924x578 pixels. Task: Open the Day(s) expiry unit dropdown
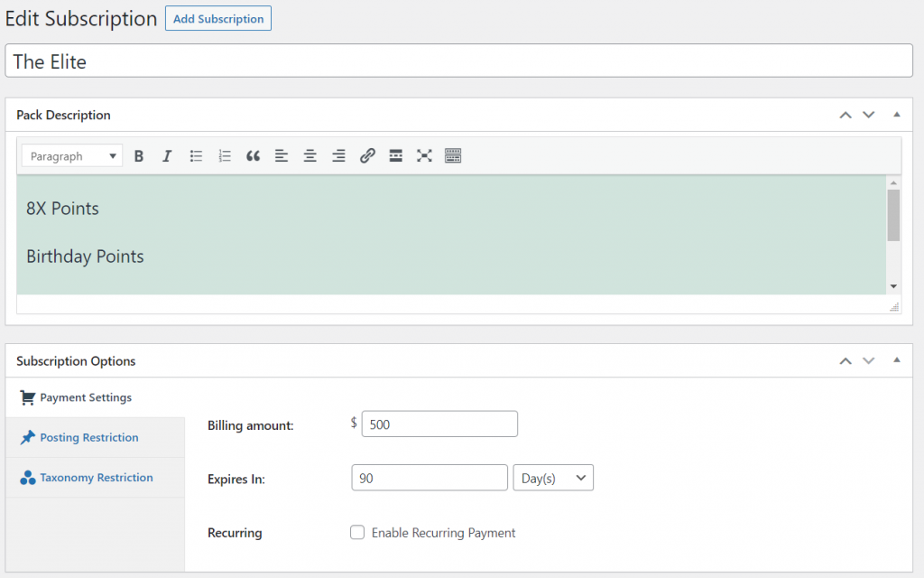tap(552, 478)
